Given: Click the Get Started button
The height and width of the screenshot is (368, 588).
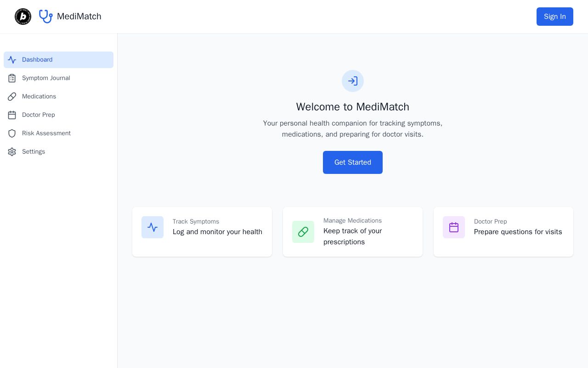Looking at the screenshot, I should point(353,162).
